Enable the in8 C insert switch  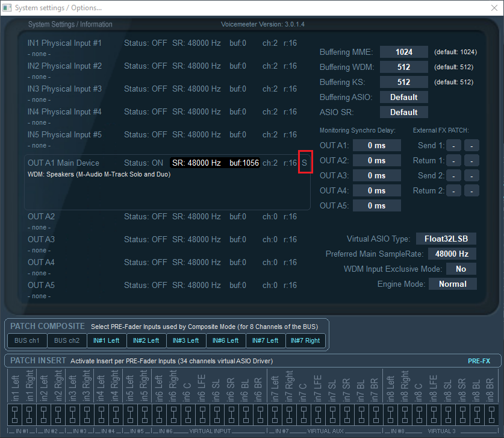419,413
